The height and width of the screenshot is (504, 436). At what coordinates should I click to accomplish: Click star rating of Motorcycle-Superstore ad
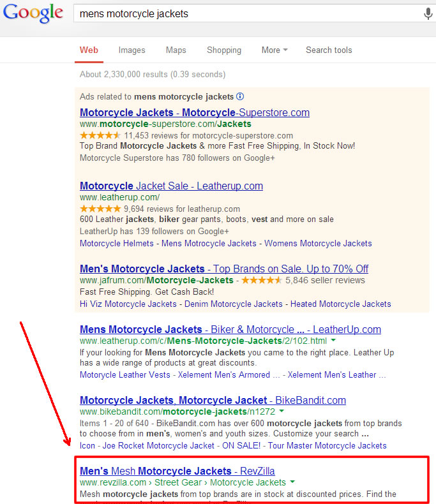[x=100, y=135]
